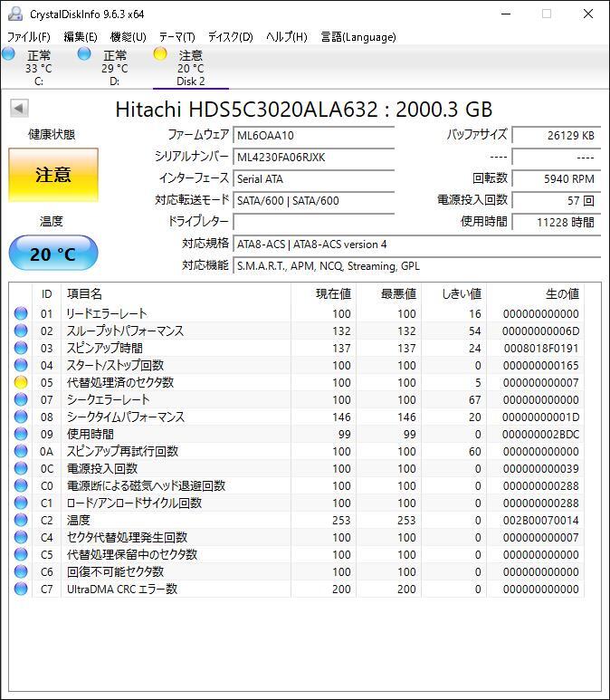Click the transfer mode field SATA/600 | SATA/600
Screen dimensions: 610x700
(314, 200)
